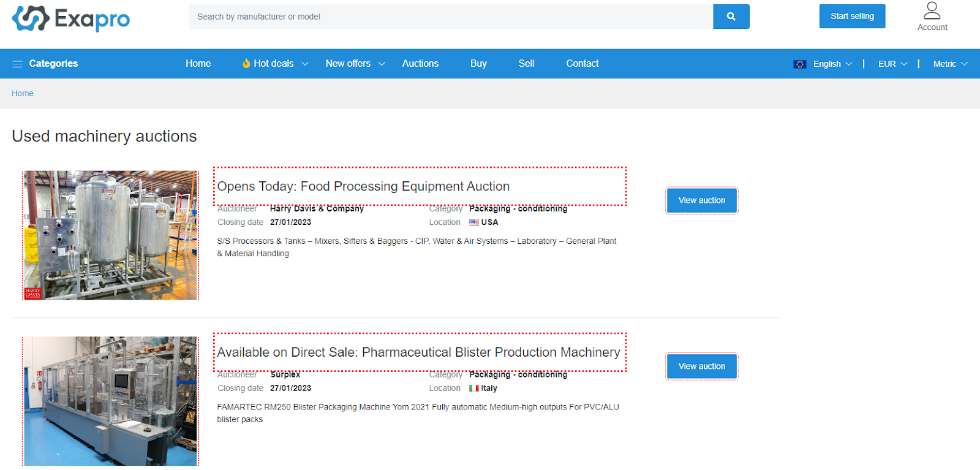The height and width of the screenshot is (470, 980).
Task: Click the S/S Processors & Tanks description
Action: point(417,248)
